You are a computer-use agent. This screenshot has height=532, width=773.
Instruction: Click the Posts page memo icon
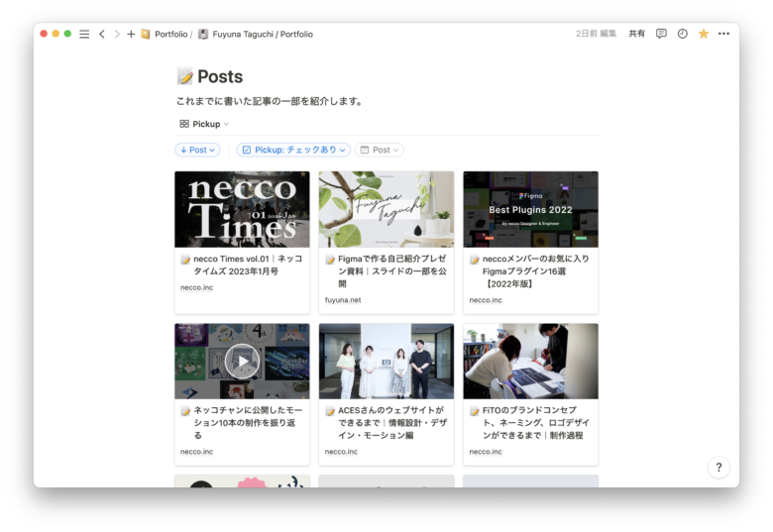[185, 76]
